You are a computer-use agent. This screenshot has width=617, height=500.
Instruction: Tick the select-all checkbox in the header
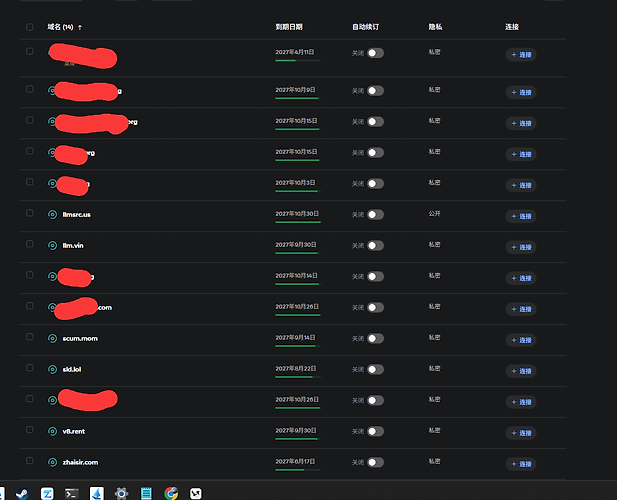pos(30,27)
